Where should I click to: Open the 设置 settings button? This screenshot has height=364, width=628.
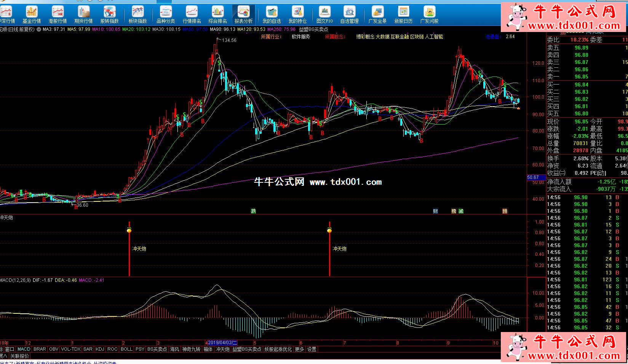coord(312,349)
